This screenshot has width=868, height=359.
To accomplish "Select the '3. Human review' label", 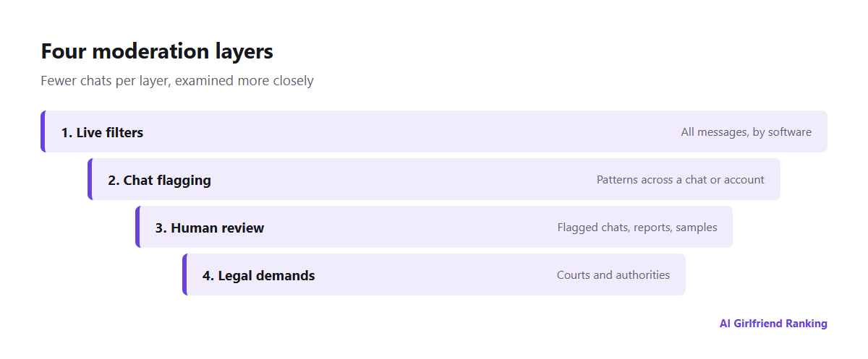I will click(210, 228).
